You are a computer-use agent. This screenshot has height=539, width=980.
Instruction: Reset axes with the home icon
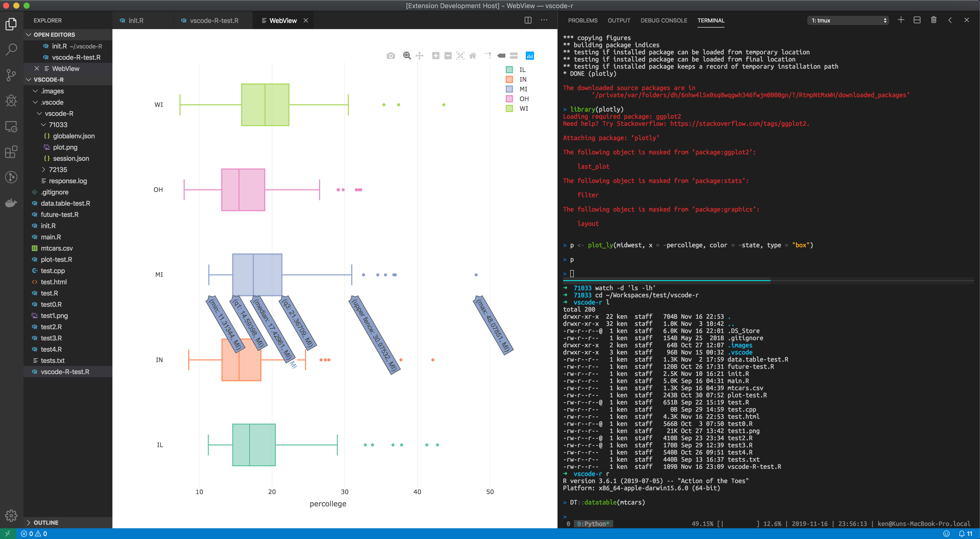point(473,55)
